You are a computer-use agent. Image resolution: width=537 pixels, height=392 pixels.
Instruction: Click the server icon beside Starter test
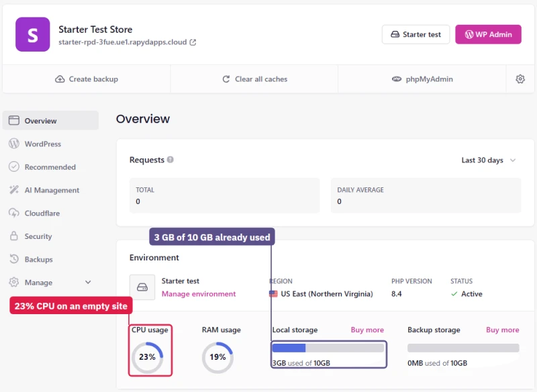coord(142,287)
